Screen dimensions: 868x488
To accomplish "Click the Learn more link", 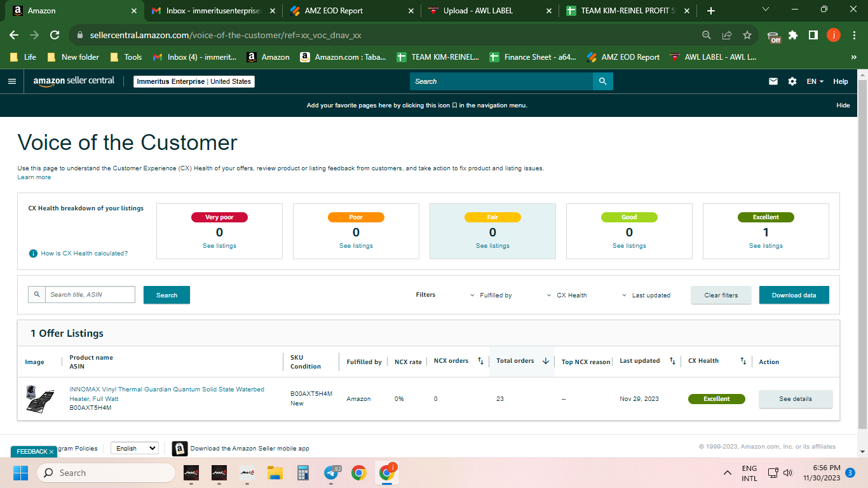I will point(34,177).
